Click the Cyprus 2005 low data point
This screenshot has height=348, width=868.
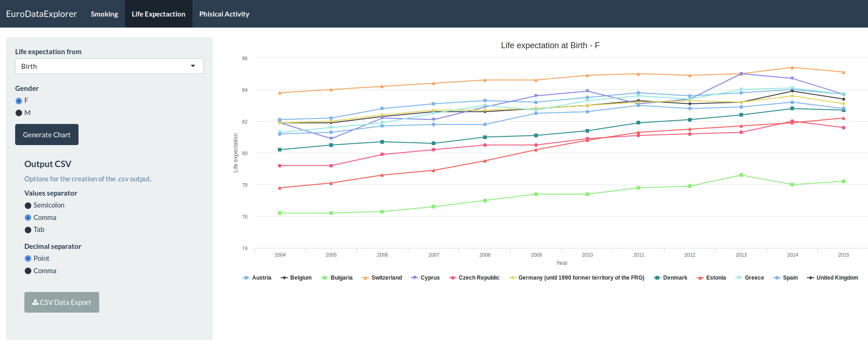click(x=331, y=138)
